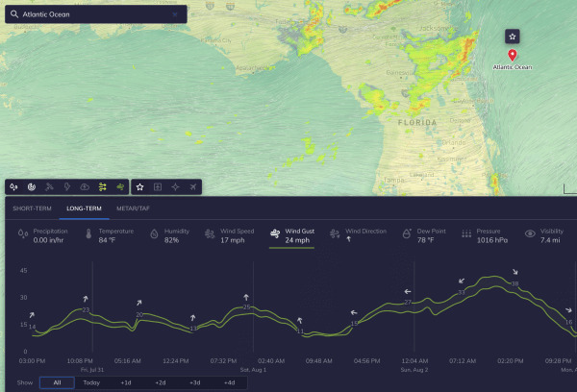Toggle the wind gust animation layer
This screenshot has width=577, height=392.
(120, 186)
